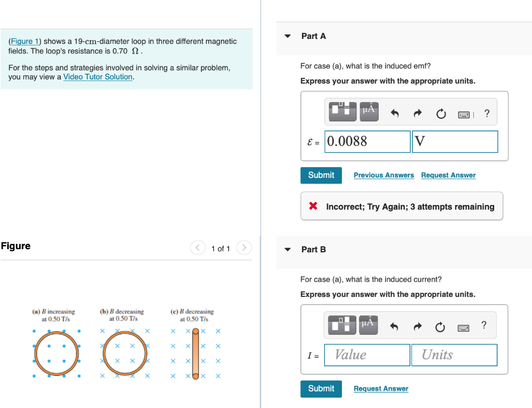532x408 pixels.
Task: Open keyboard shortcuts in Part A editor
Action: click(x=463, y=114)
